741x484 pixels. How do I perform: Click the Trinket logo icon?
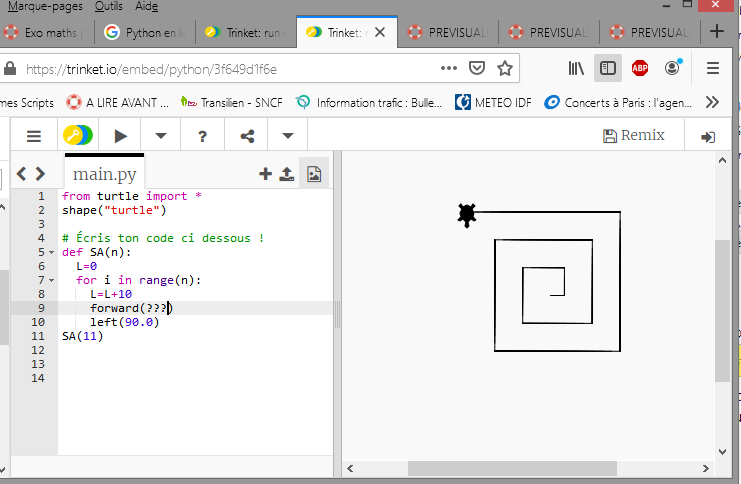tap(77, 136)
